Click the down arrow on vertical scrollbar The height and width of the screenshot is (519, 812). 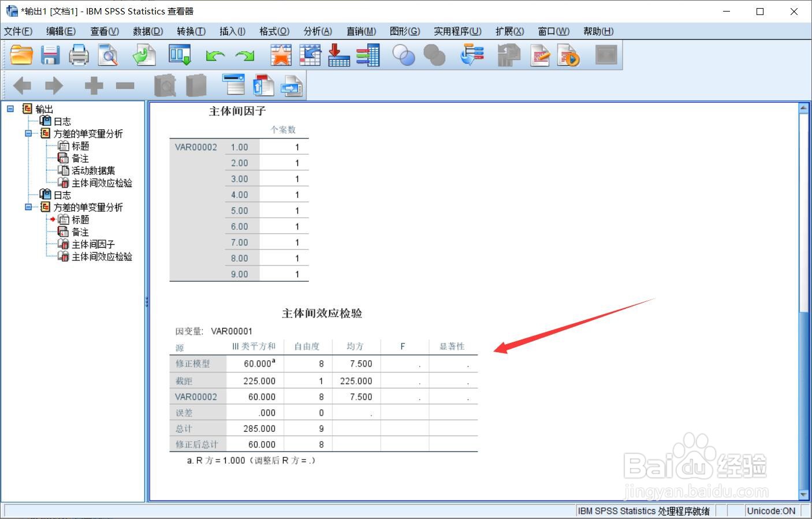tap(803, 495)
